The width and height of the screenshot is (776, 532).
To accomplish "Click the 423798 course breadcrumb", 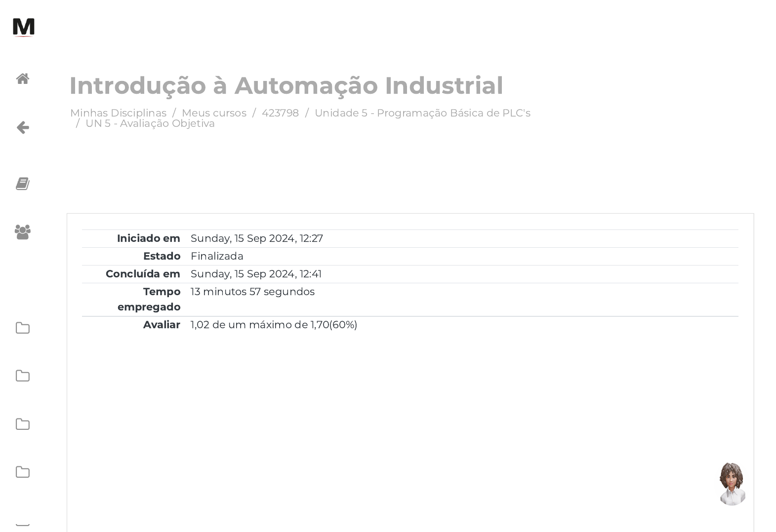I will coord(280,113).
